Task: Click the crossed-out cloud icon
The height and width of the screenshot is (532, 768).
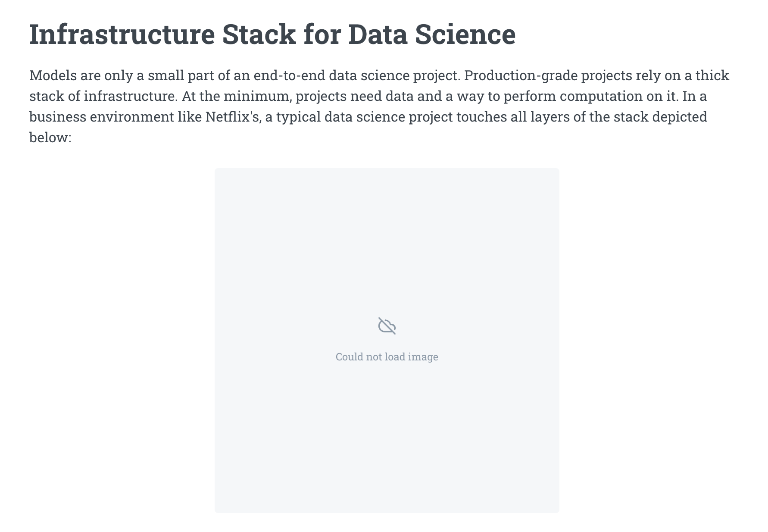Action: (x=387, y=326)
